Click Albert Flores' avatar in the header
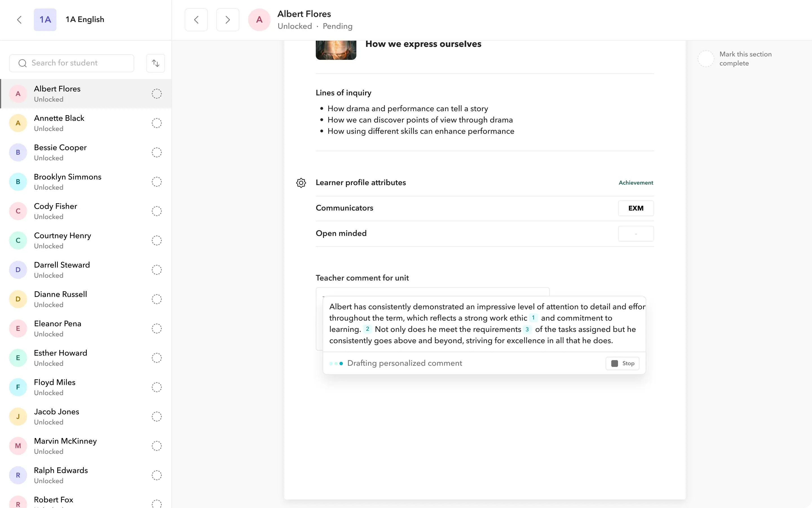The height and width of the screenshot is (508, 812). click(x=259, y=20)
